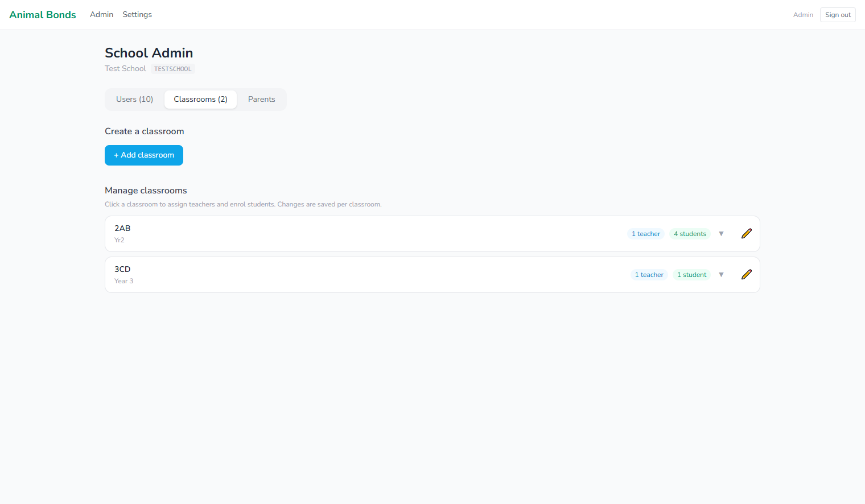Viewport: 865px width, 504px height.
Task: Click the TESTSCHOOL code badge
Action: pyautogui.click(x=173, y=69)
